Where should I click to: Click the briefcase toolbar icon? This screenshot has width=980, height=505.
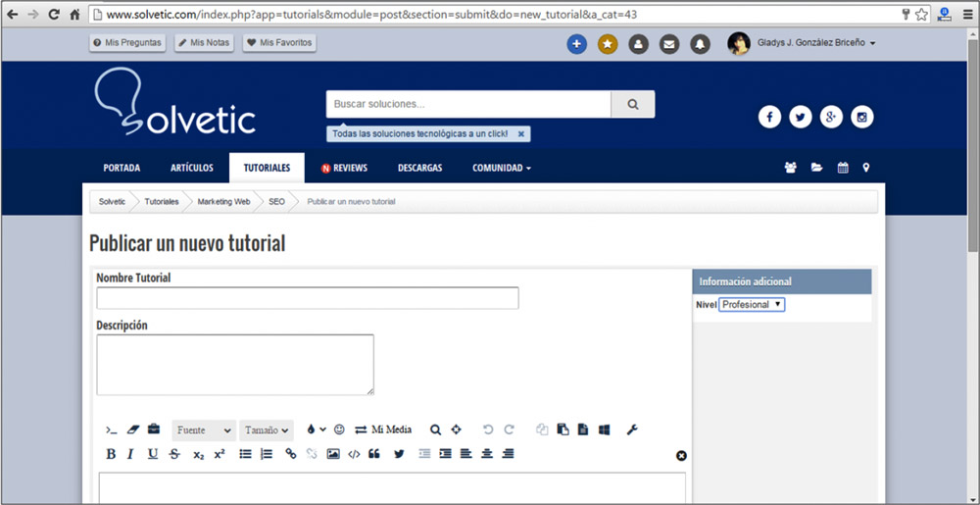click(153, 429)
